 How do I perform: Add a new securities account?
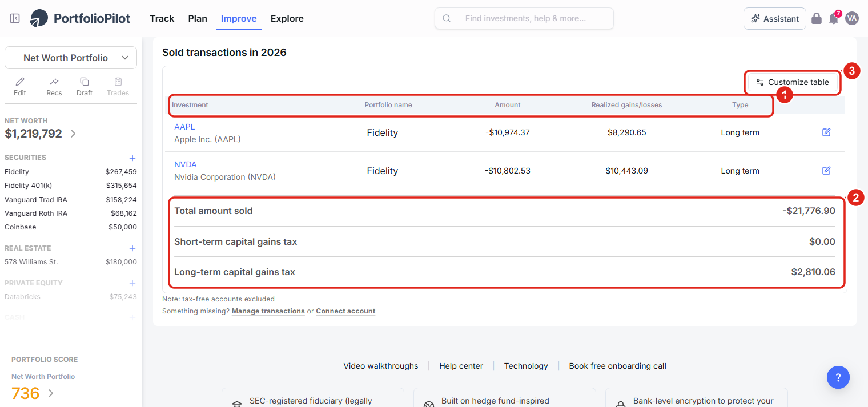point(132,158)
